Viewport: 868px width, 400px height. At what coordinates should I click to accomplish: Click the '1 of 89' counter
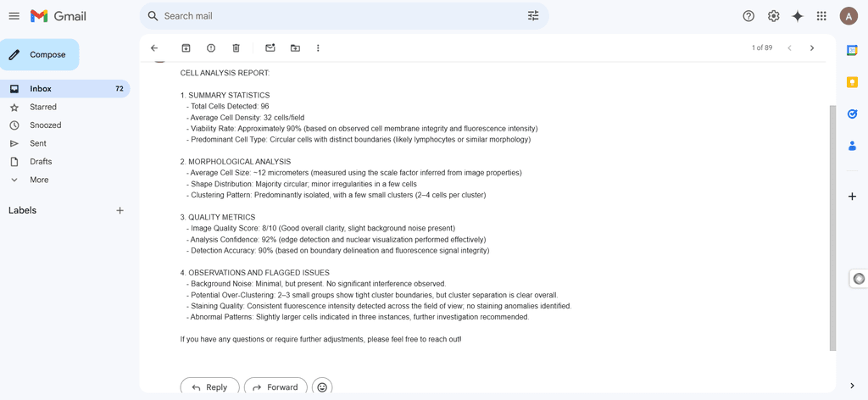point(762,48)
